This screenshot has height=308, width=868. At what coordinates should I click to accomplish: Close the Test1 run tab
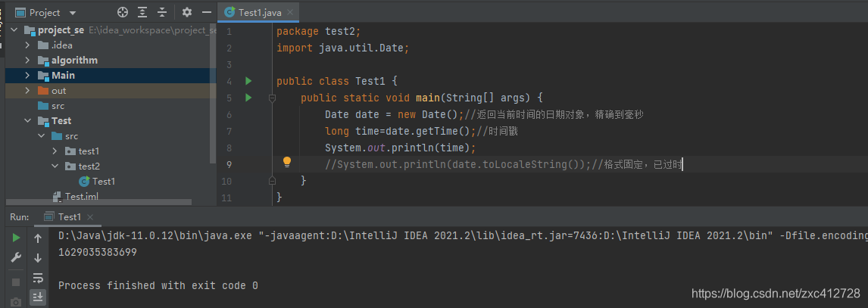(x=90, y=216)
